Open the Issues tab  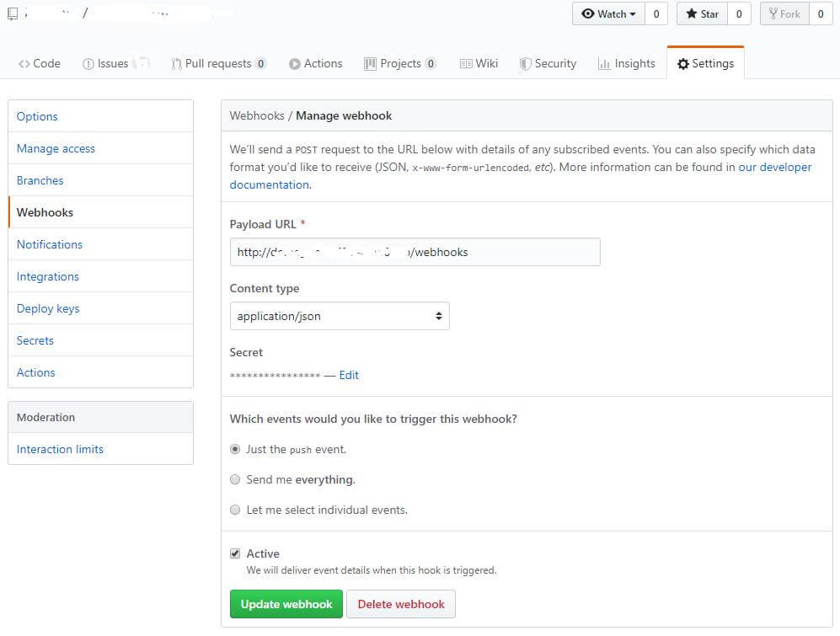click(105, 63)
